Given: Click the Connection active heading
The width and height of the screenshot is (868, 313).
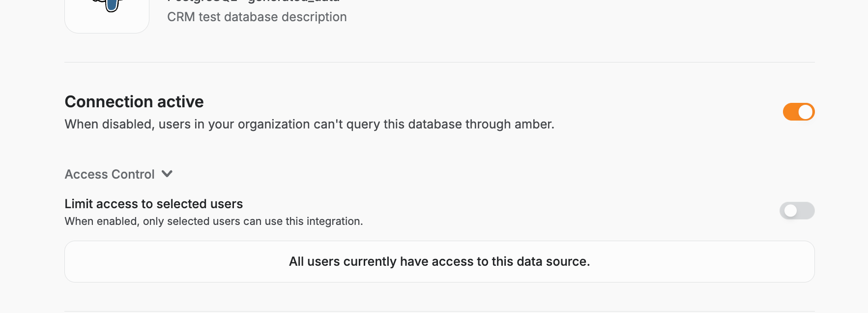Looking at the screenshot, I should click(134, 102).
